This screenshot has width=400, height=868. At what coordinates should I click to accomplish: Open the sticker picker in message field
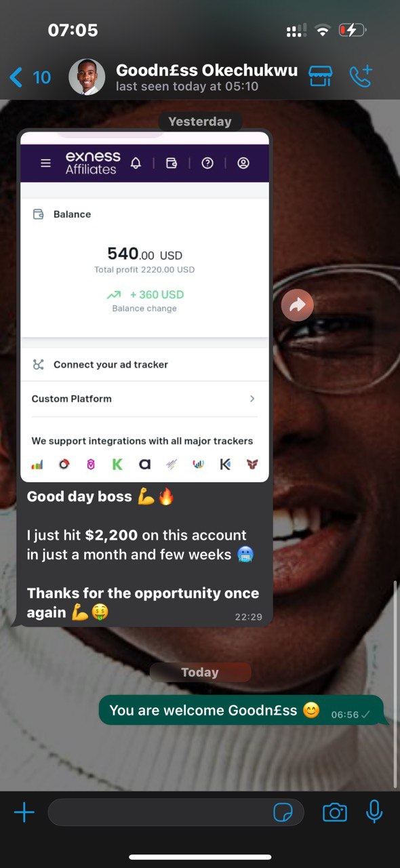click(282, 812)
